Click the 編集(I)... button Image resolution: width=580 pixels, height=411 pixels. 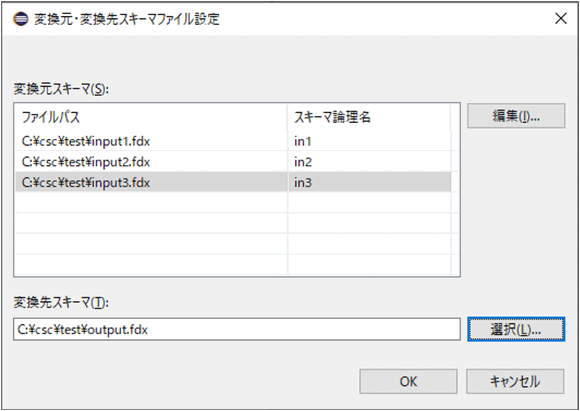(516, 116)
